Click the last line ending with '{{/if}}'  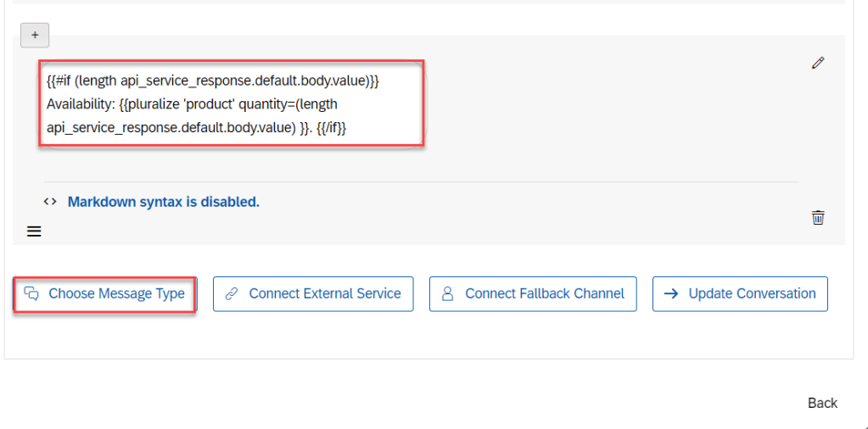(197, 126)
